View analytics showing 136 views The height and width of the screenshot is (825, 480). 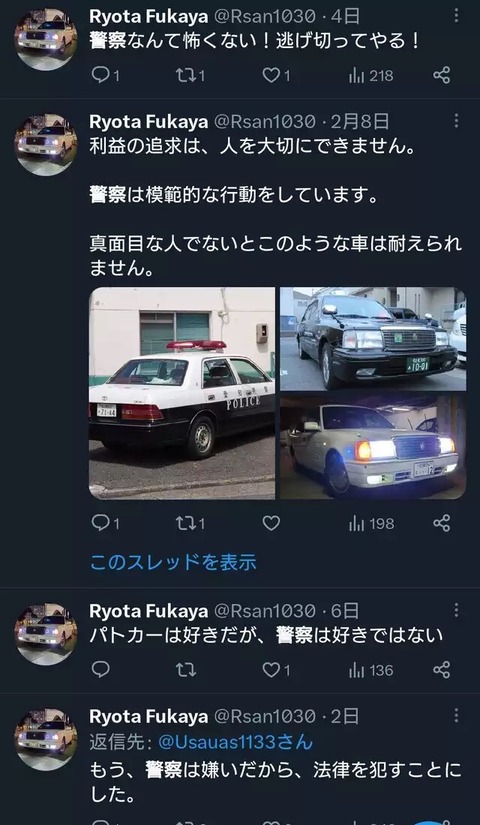click(x=371, y=670)
